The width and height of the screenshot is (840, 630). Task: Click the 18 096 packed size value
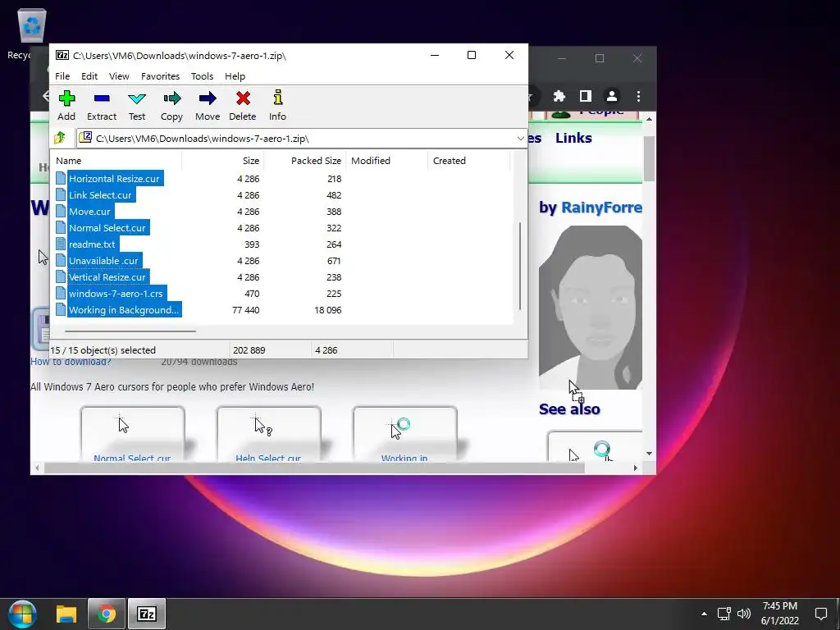(x=327, y=310)
